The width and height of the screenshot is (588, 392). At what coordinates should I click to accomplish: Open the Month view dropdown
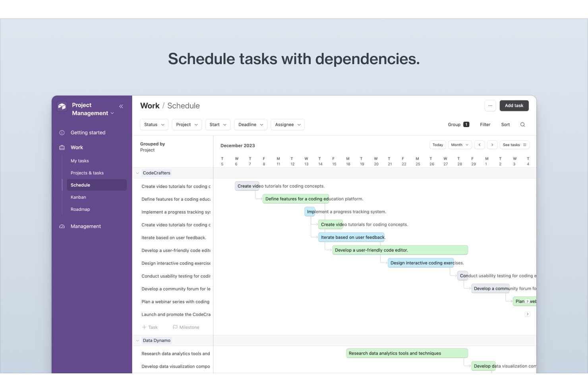(460, 145)
